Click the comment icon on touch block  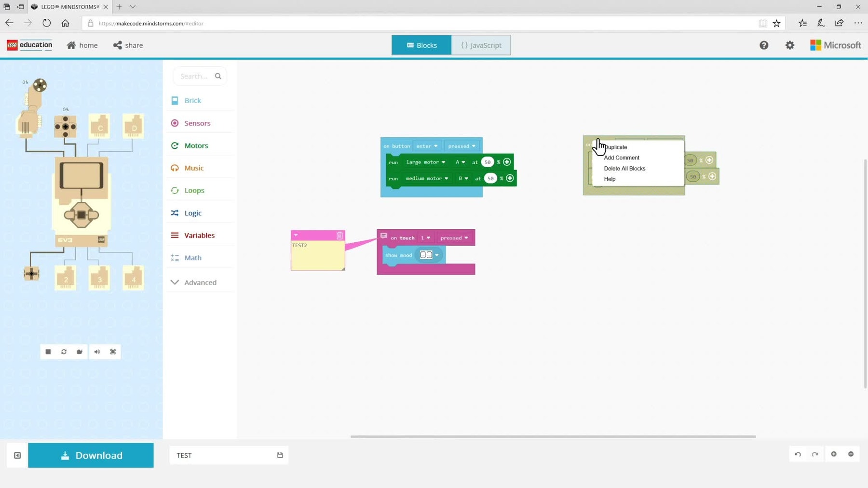(384, 236)
